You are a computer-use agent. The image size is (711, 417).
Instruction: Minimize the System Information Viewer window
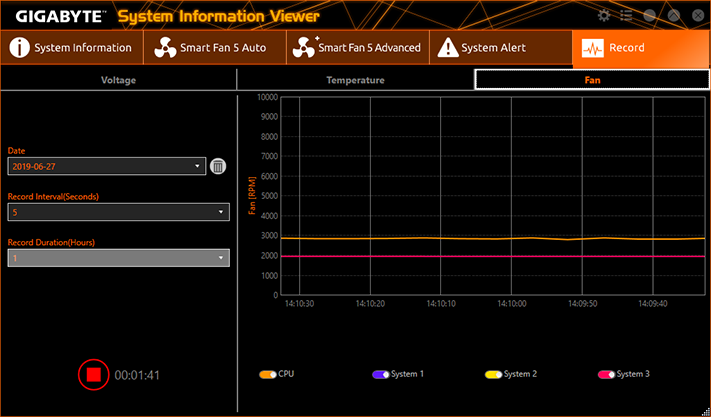click(x=650, y=15)
